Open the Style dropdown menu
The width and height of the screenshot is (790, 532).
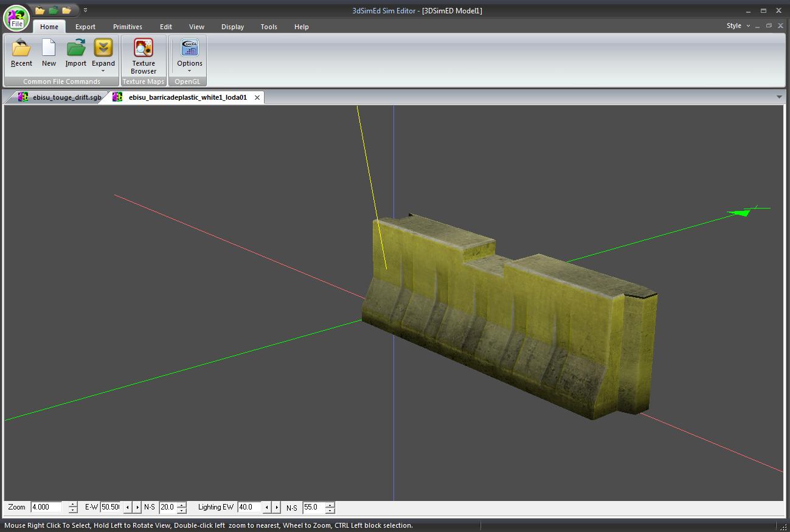coord(738,26)
